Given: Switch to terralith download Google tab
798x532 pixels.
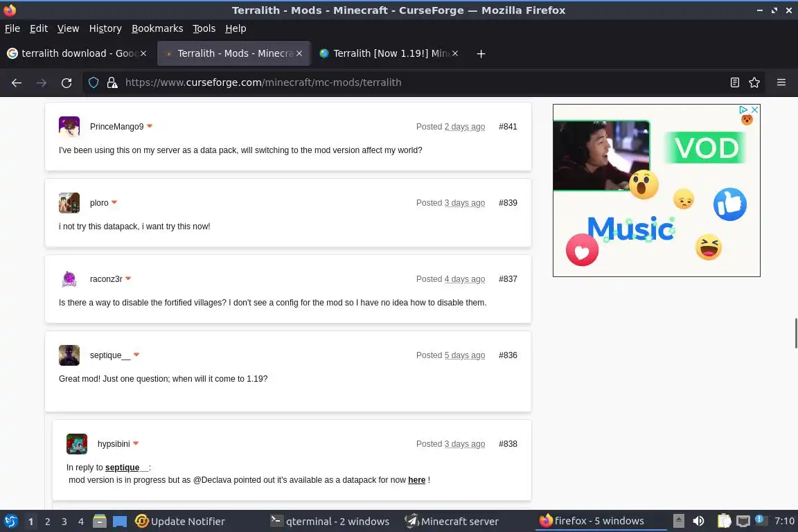Looking at the screenshot, I should [x=76, y=53].
